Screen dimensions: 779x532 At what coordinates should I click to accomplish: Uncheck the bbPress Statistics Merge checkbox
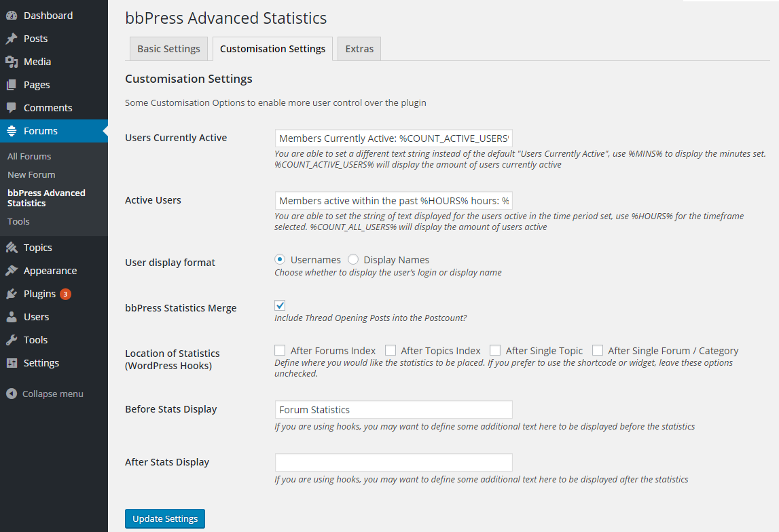(280, 305)
